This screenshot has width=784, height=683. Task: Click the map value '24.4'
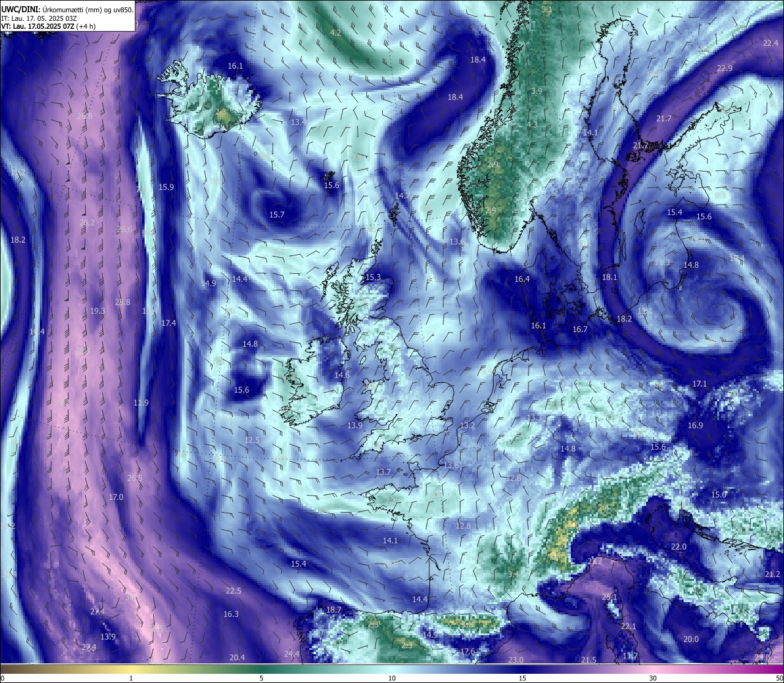coord(292,654)
